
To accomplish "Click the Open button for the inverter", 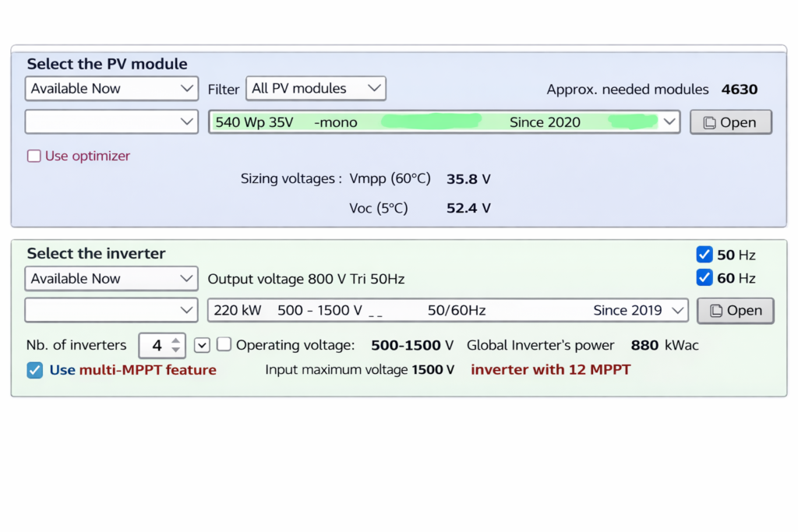I will tap(735, 310).
